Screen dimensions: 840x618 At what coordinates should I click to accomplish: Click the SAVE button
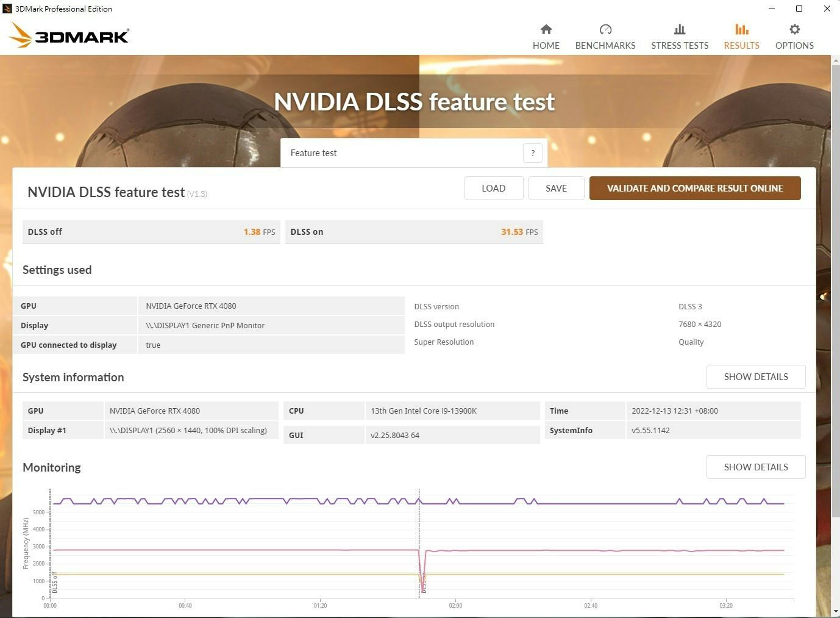tap(556, 189)
